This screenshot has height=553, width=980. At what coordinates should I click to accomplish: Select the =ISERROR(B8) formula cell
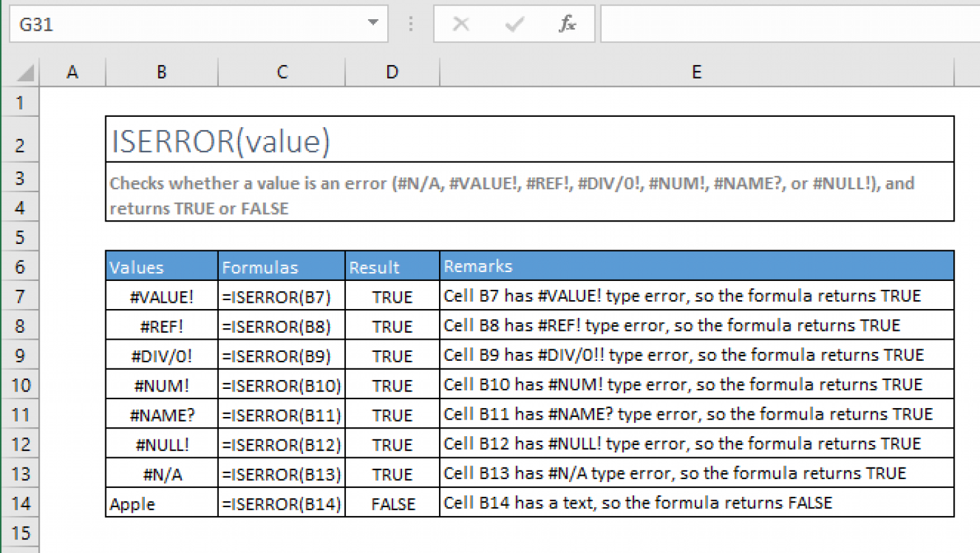pyautogui.click(x=281, y=326)
